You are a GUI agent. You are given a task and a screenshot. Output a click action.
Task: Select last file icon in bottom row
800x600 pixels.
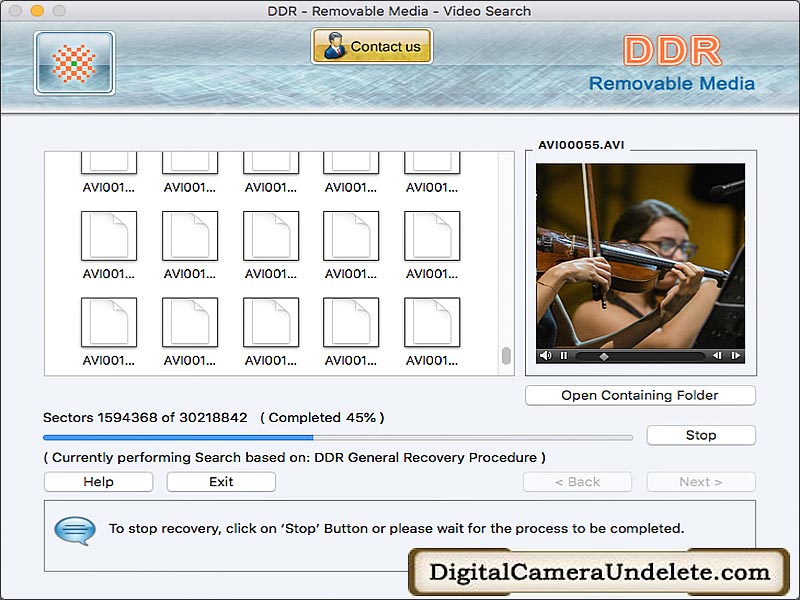[432, 322]
